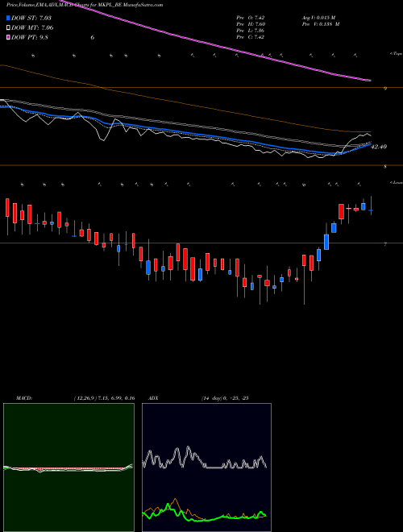The width and height of the screenshot is (403, 532).
Task: Click the 'Pre H: 7.69' high value
Action: [x=251, y=24]
